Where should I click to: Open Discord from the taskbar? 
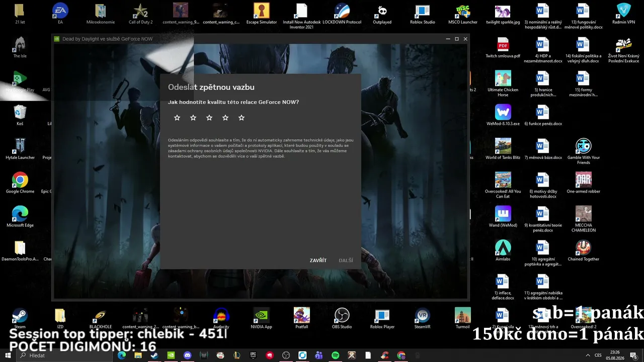188,355
